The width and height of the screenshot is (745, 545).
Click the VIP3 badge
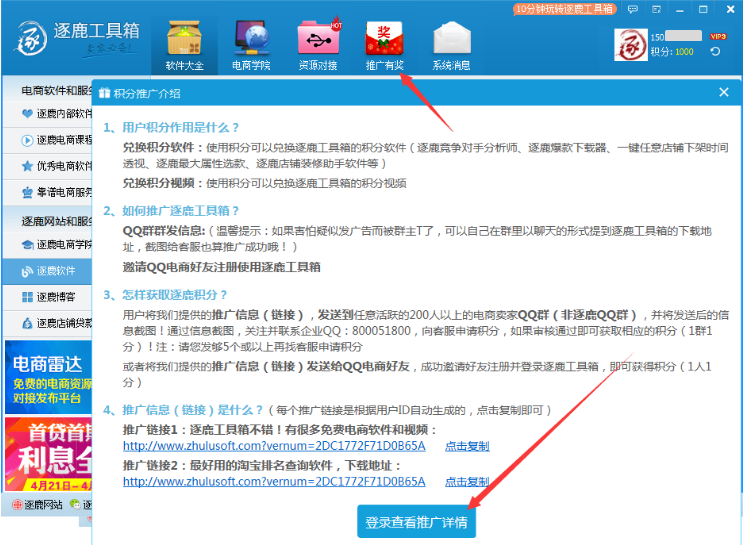click(x=718, y=37)
